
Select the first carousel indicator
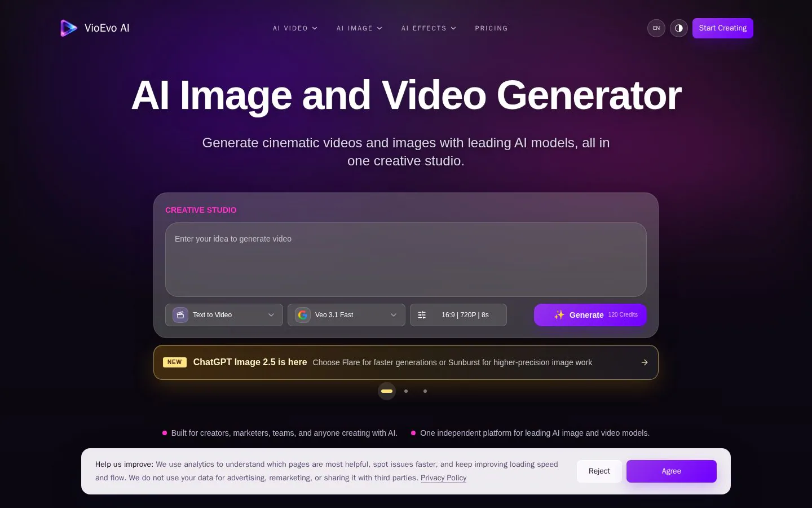[387, 391]
